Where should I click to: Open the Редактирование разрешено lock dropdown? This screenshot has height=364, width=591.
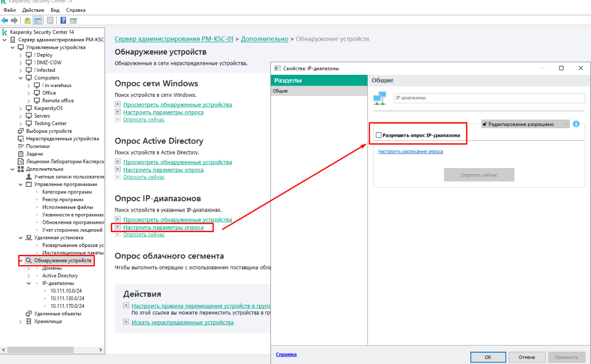[x=525, y=124]
